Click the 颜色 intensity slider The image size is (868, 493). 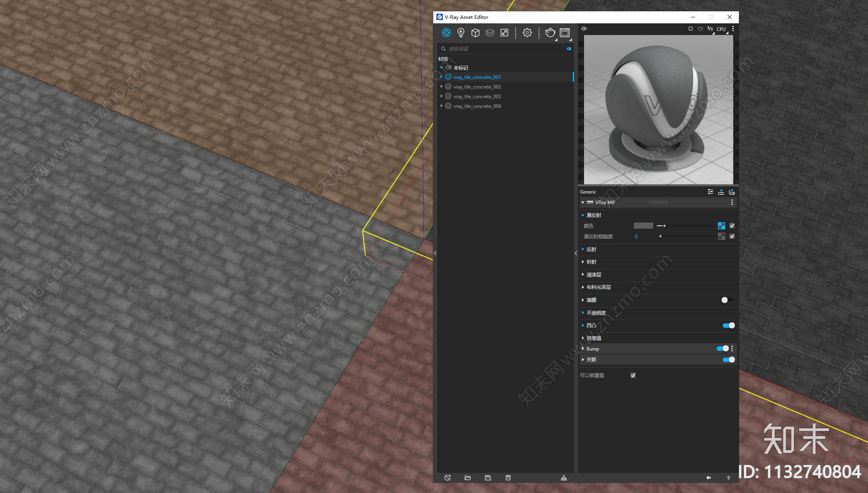(685, 225)
